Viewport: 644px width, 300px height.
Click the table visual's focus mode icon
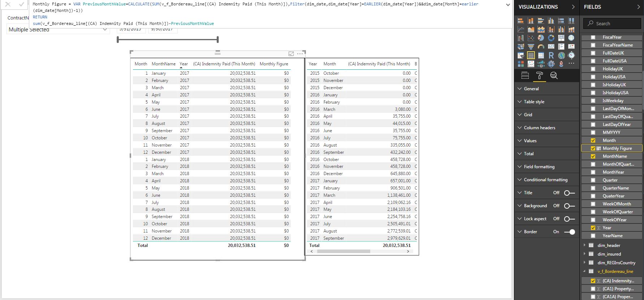point(291,54)
